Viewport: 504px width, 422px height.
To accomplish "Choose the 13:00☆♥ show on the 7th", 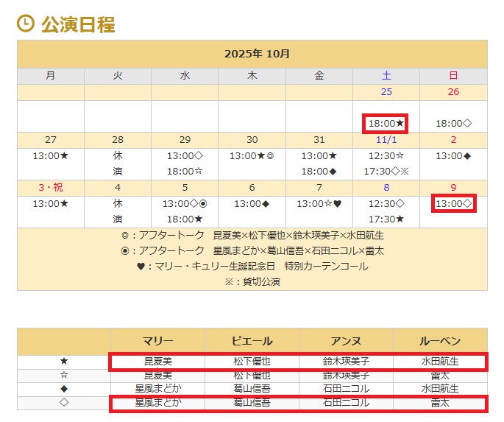I will click(x=319, y=203).
